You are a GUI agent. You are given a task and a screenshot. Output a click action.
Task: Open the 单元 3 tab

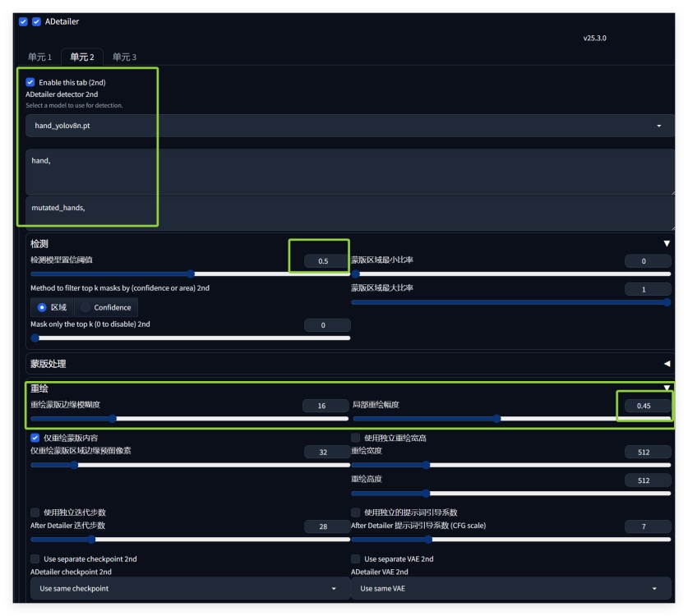(124, 57)
